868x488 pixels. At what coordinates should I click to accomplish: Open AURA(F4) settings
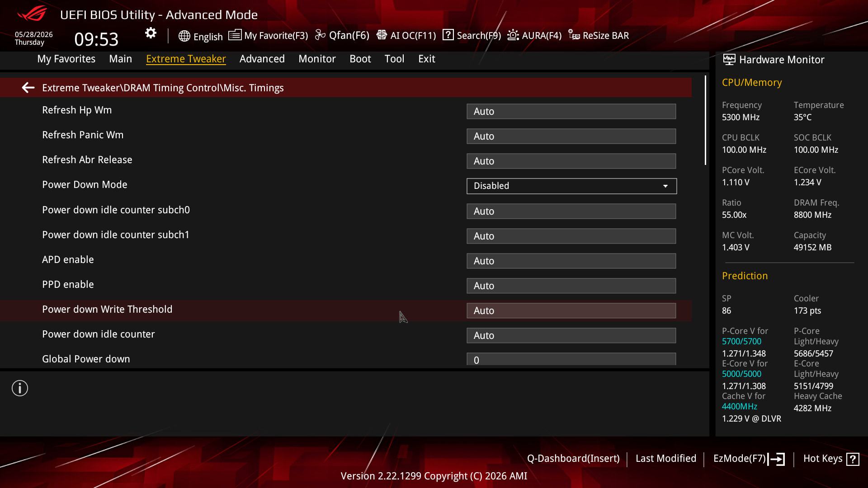coord(542,36)
